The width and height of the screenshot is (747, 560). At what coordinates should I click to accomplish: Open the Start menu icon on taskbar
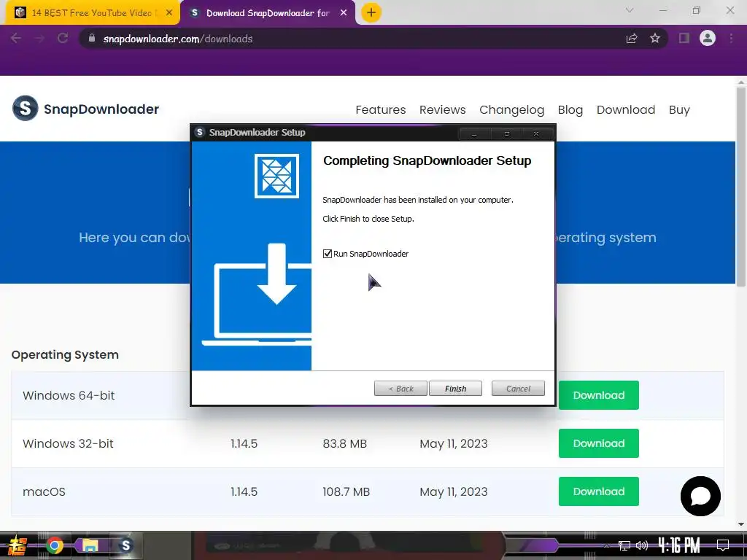(x=18, y=545)
